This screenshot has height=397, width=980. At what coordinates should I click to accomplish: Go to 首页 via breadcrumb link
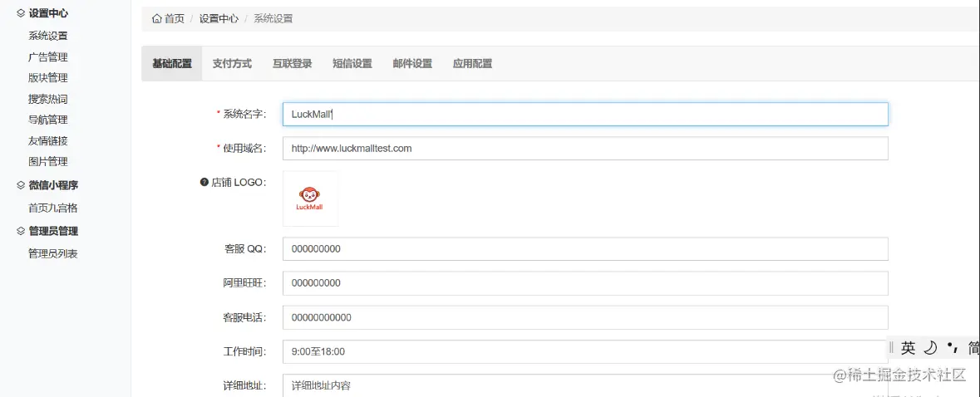tap(175, 19)
